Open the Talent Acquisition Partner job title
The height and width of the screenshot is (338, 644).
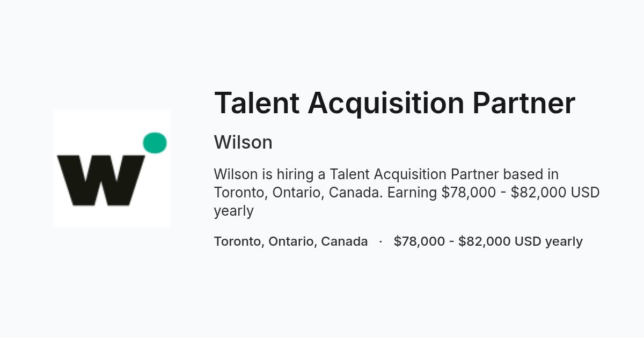(x=394, y=102)
